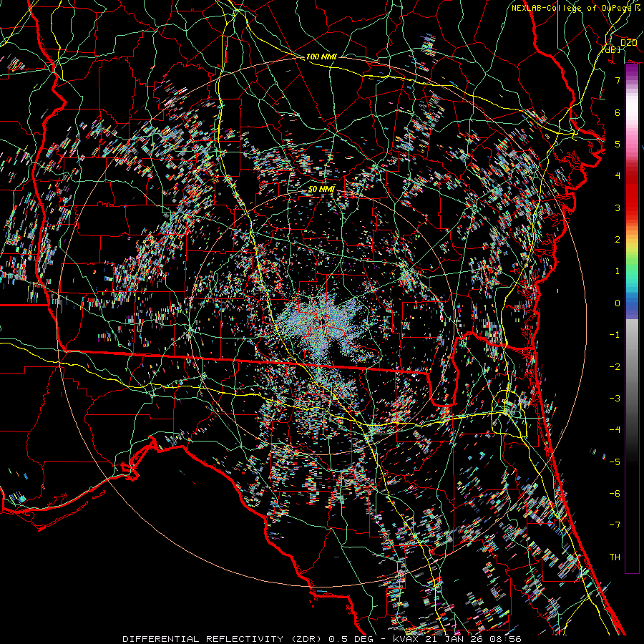The image size is (644, 644).
Task: Click the -4 value on the dB scale
Action: click(615, 430)
